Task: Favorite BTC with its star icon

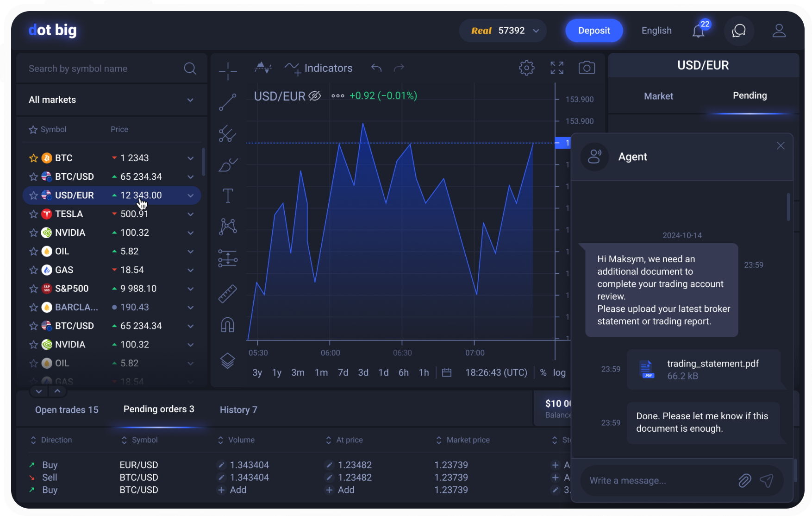Action: pos(33,158)
